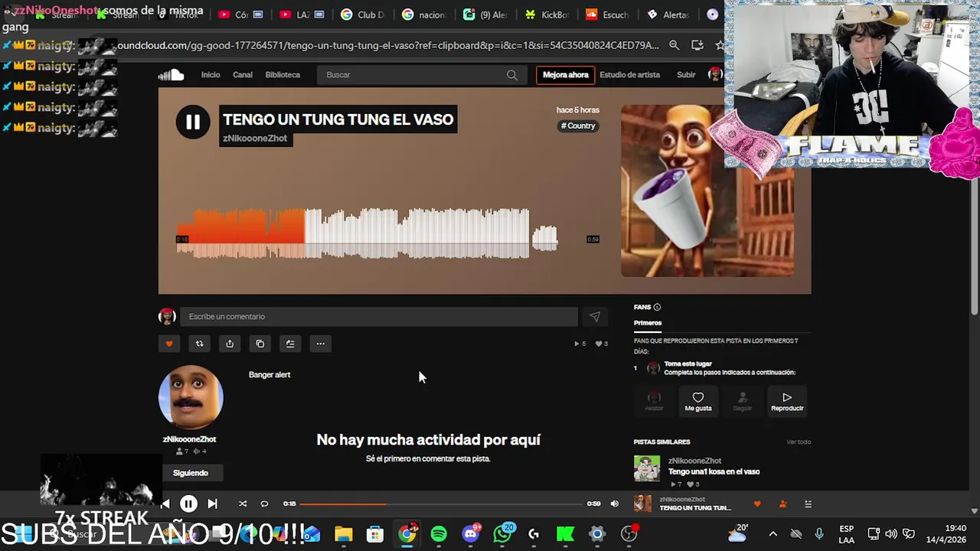
Task: Open the track cover artwork
Action: point(707,191)
